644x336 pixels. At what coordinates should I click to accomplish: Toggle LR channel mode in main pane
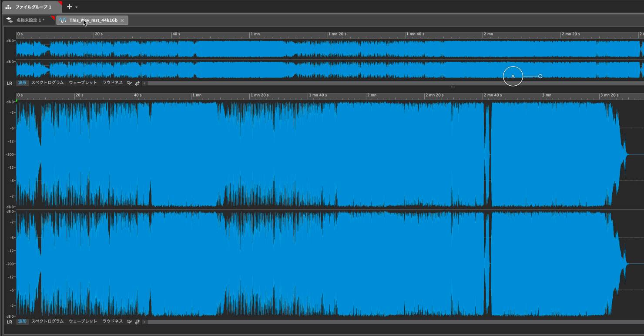pyautogui.click(x=10, y=322)
